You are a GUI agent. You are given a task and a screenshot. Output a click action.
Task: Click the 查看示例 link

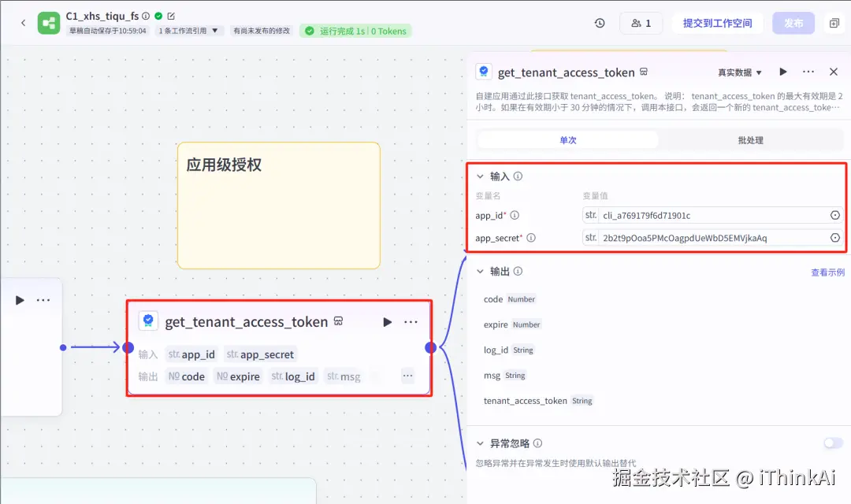point(827,272)
